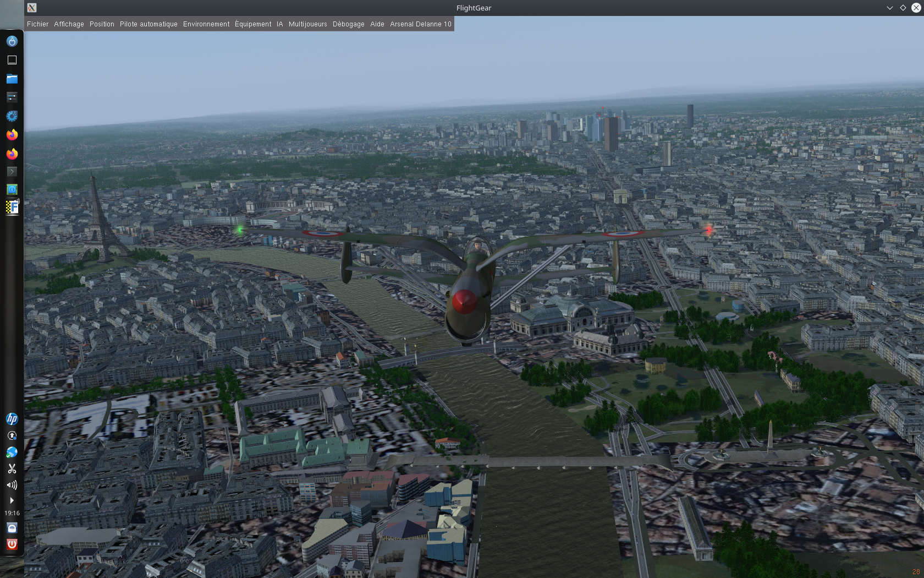
Task: Open the terminal prompt icon
Action: pos(12,172)
